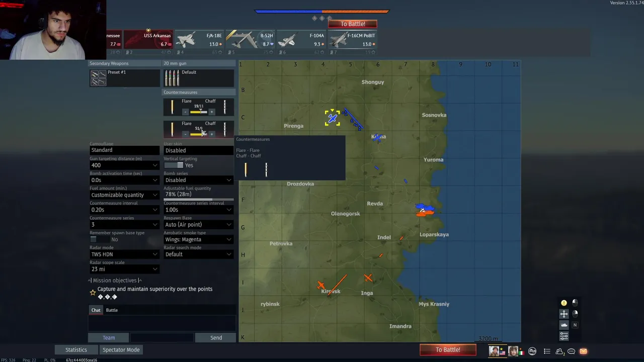The image size is (644, 362).
Task: Open the Countermeasure series interval 1.00s dropdown
Action: tap(199, 210)
